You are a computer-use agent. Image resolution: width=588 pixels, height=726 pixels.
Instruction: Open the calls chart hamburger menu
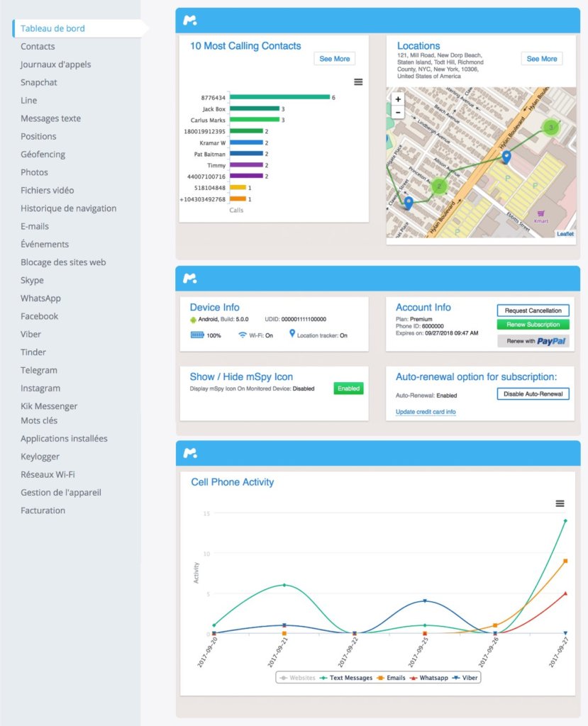(358, 82)
